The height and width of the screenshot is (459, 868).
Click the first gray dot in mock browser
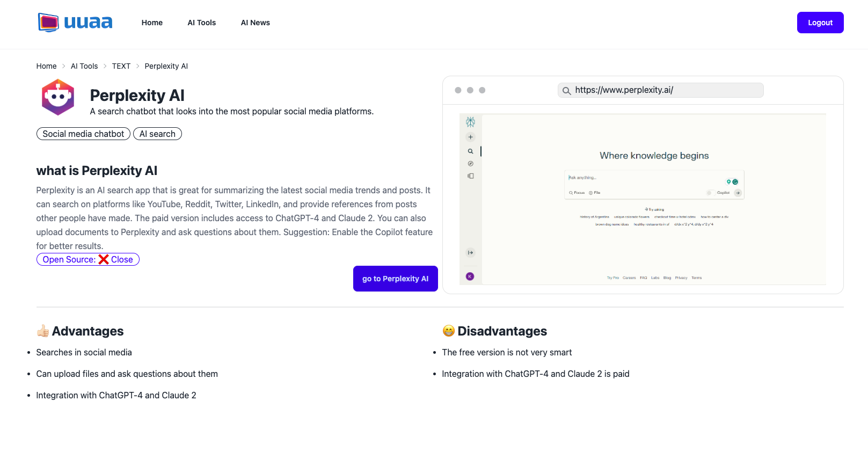pyautogui.click(x=458, y=90)
